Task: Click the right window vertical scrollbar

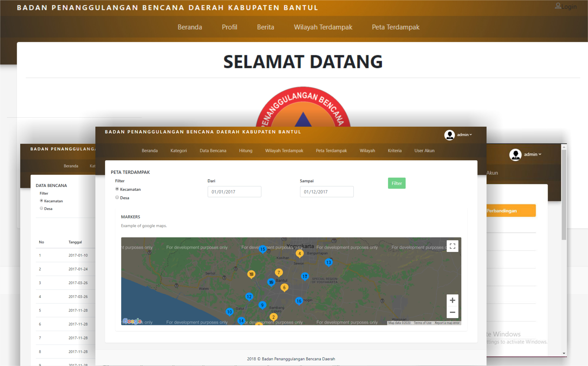Action: tap(564, 194)
